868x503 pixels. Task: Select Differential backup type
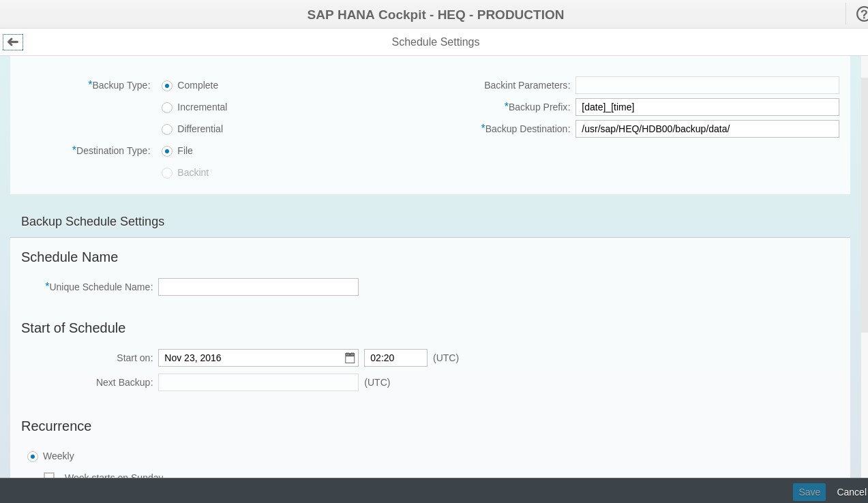tap(167, 129)
